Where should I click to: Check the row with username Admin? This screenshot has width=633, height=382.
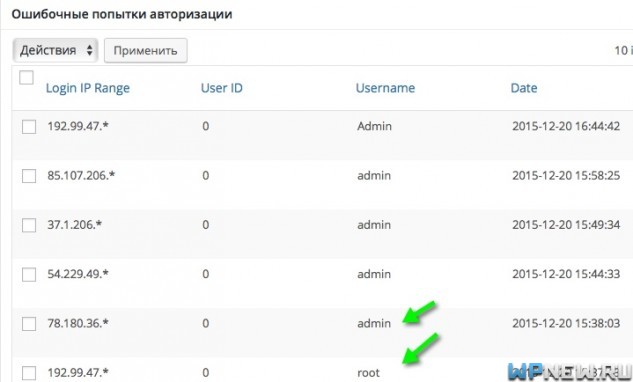pos(29,126)
